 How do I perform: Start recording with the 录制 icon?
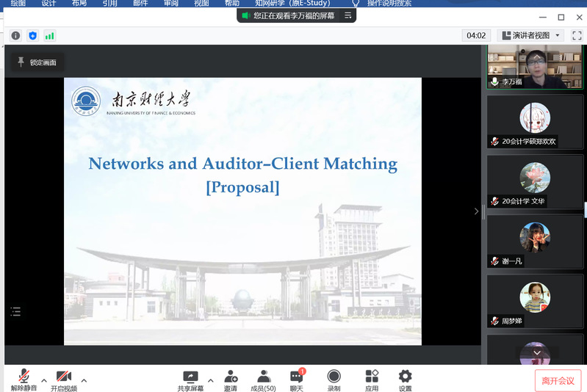(x=334, y=377)
